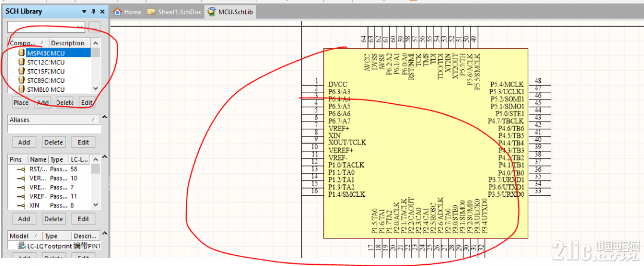The width and height of the screenshot is (644, 266).
Task: Click the pin symbol icon next to VREF-
Action: (20, 196)
